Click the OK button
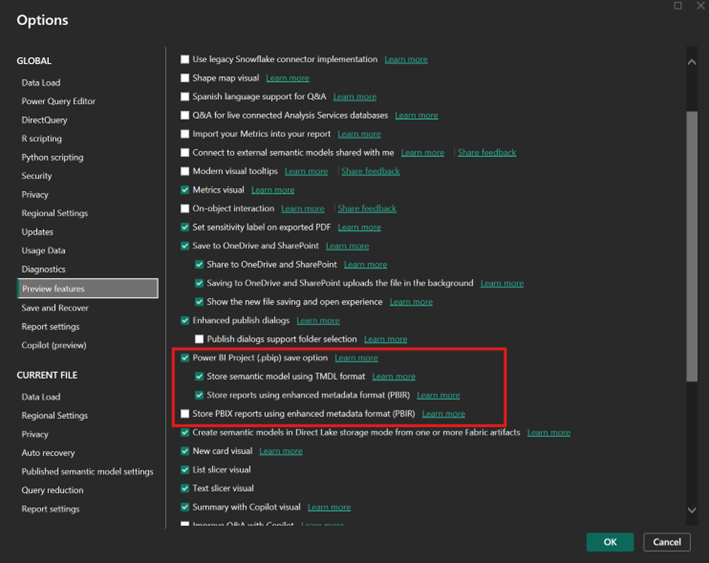 609,542
